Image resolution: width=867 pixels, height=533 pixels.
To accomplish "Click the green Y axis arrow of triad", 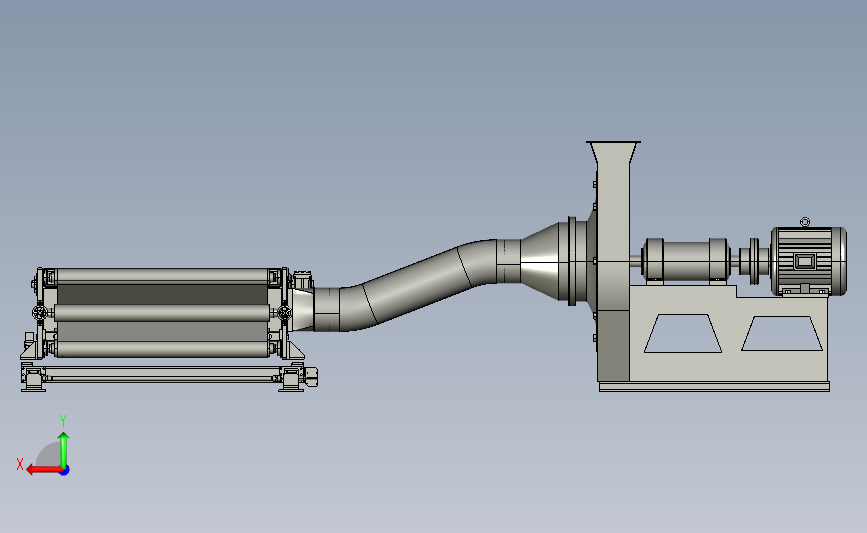I will click(x=64, y=450).
